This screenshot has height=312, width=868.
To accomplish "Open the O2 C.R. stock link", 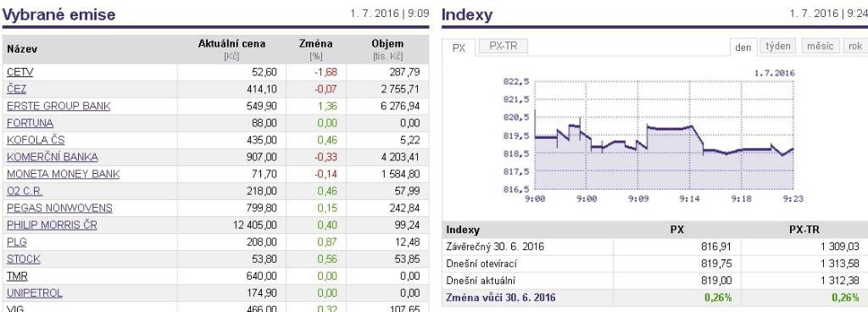I will [x=25, y=191].
